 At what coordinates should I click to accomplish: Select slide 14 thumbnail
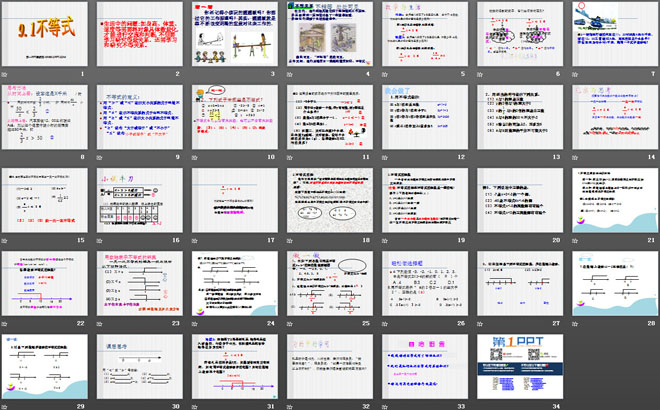coord(615,117)
